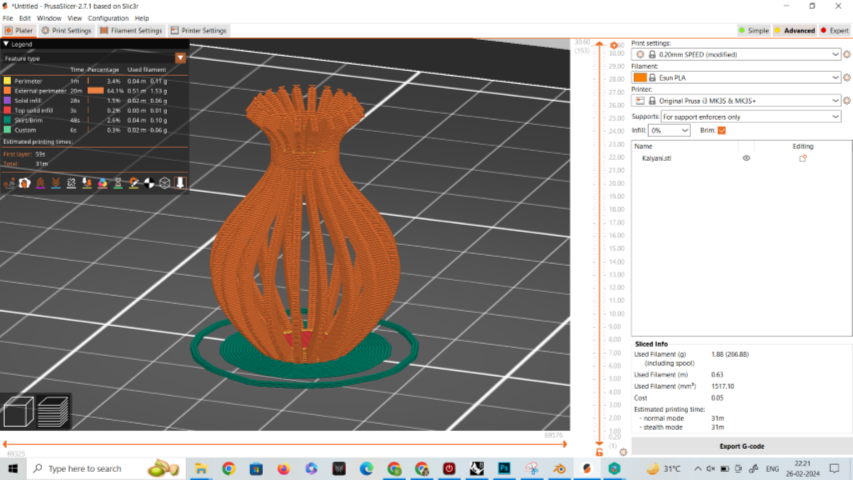Open Photoshop from the taskbar
This screenshot has width=853, height=480.
(x=504, y=469)
